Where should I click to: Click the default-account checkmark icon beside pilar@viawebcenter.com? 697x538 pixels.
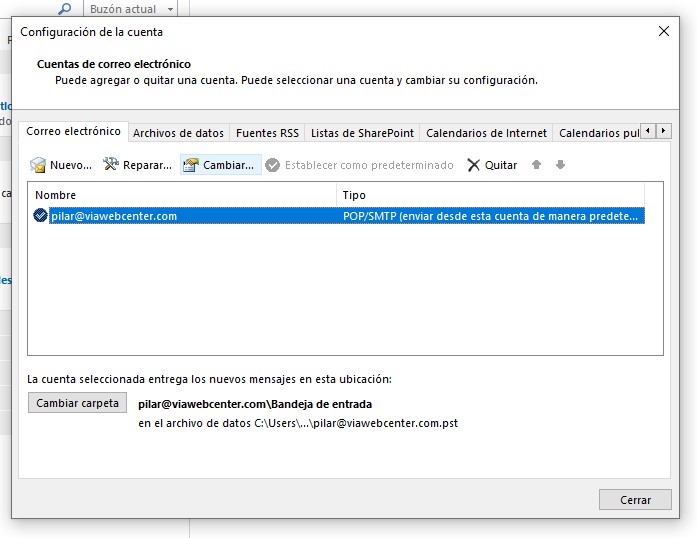click(40, 215)
